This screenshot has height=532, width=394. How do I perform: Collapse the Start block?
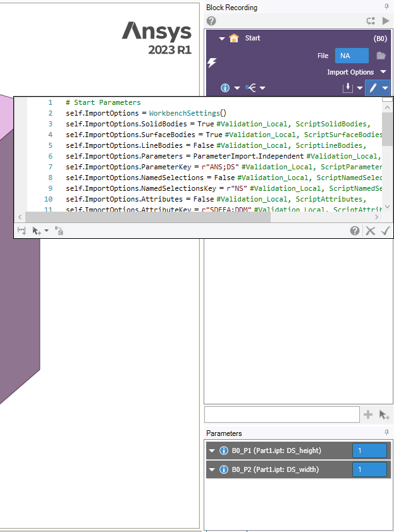(222, 39)
